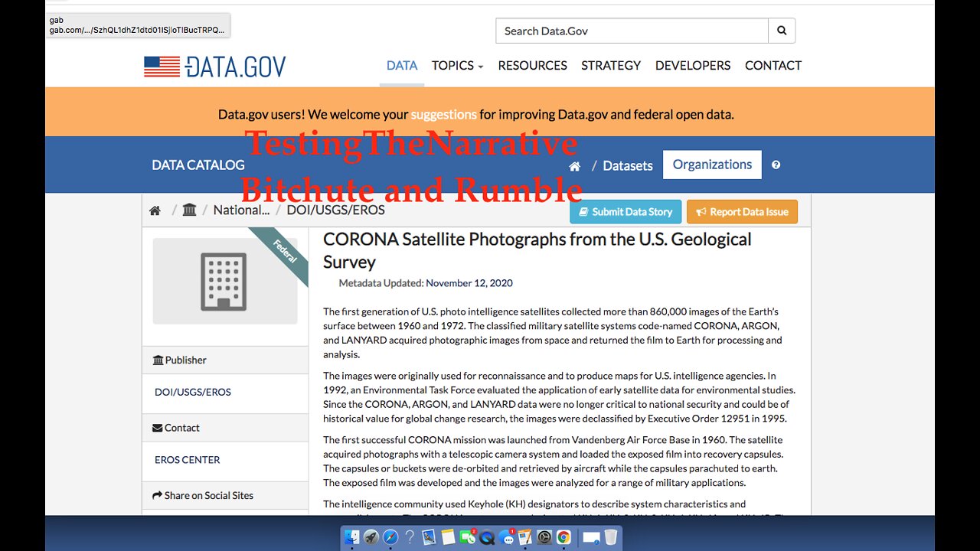Screen dimensions: 980x551
Task: Click inside the Search Data.Gov field
Action: [632, 31]
